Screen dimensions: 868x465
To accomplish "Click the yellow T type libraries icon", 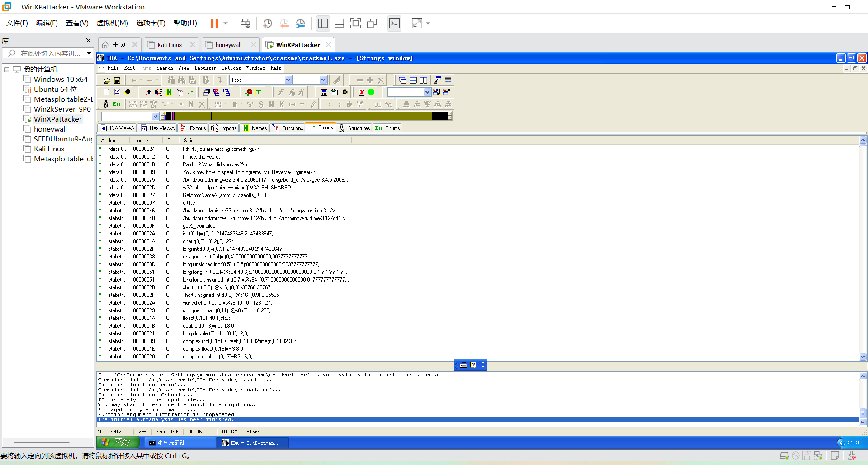I will click(259, 92).
